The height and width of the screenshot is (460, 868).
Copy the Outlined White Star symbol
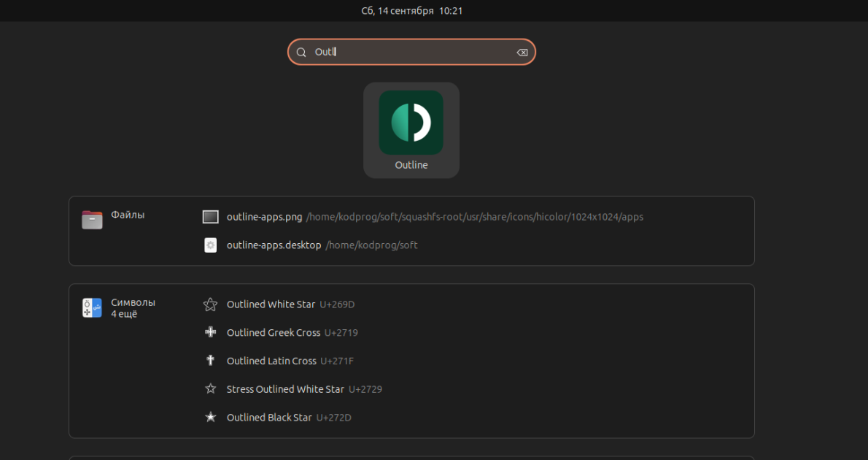210,304
